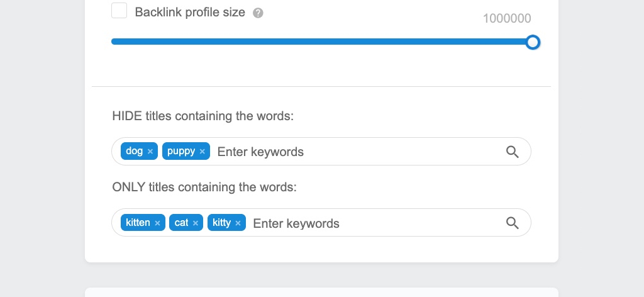Screen dimensions: 644x297
Task: Enable the Backlink profile size checkbox
Action: 119,11
